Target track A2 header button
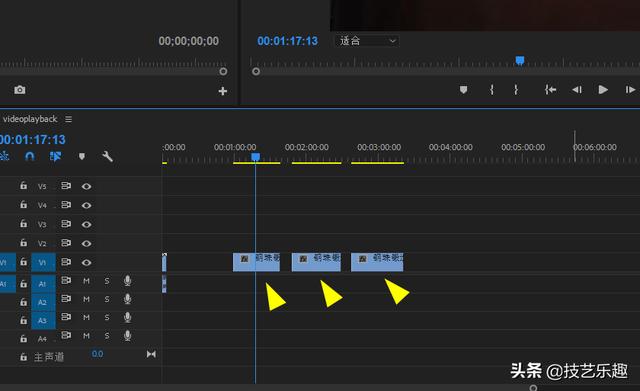This screenshot has width=640, height=391. tap(43, 302)
